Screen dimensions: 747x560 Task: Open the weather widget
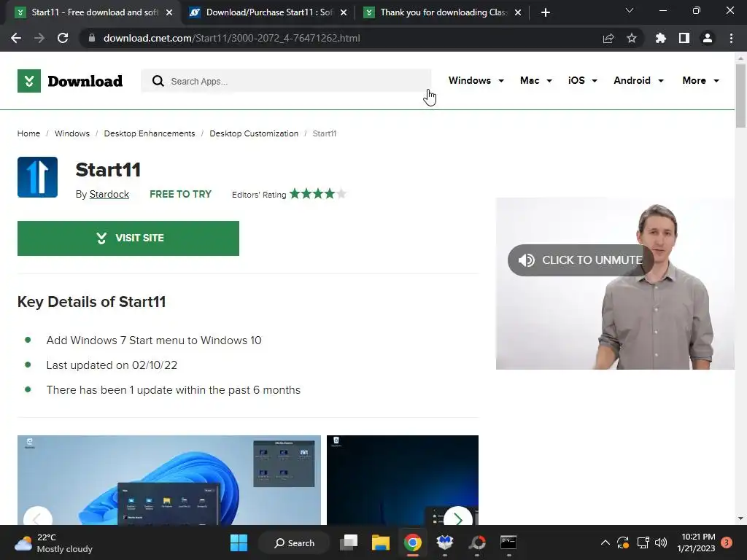[x=53, y=542]
